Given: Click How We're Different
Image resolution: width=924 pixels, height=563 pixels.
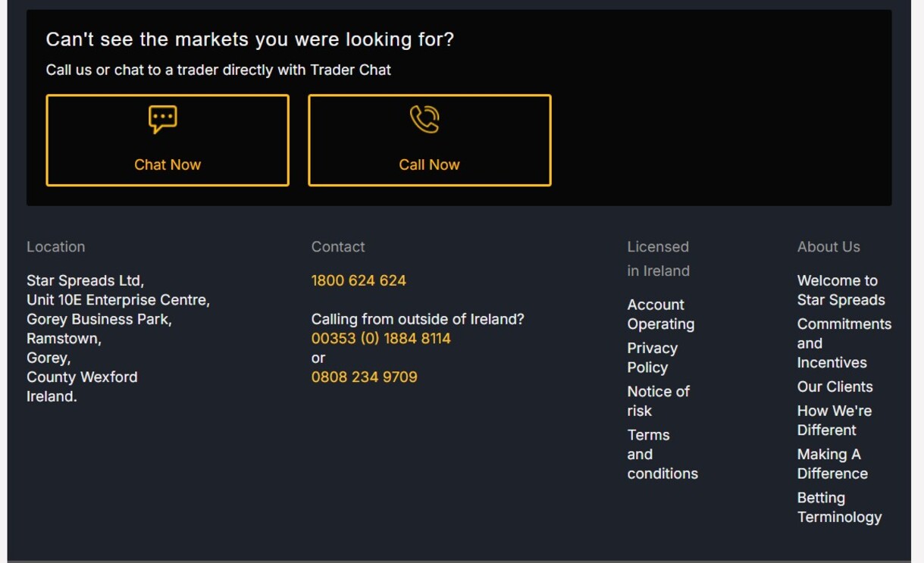Looking at the screenshot, I should [834, 420].
